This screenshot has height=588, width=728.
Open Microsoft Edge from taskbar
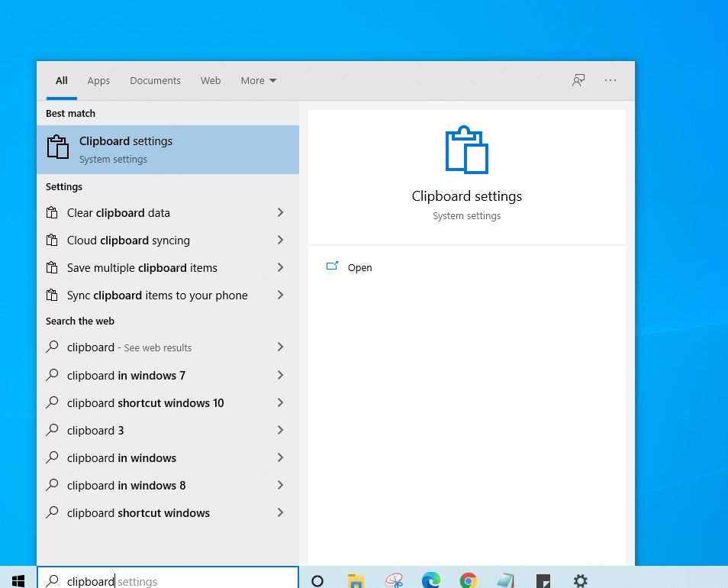coord(431,580)
